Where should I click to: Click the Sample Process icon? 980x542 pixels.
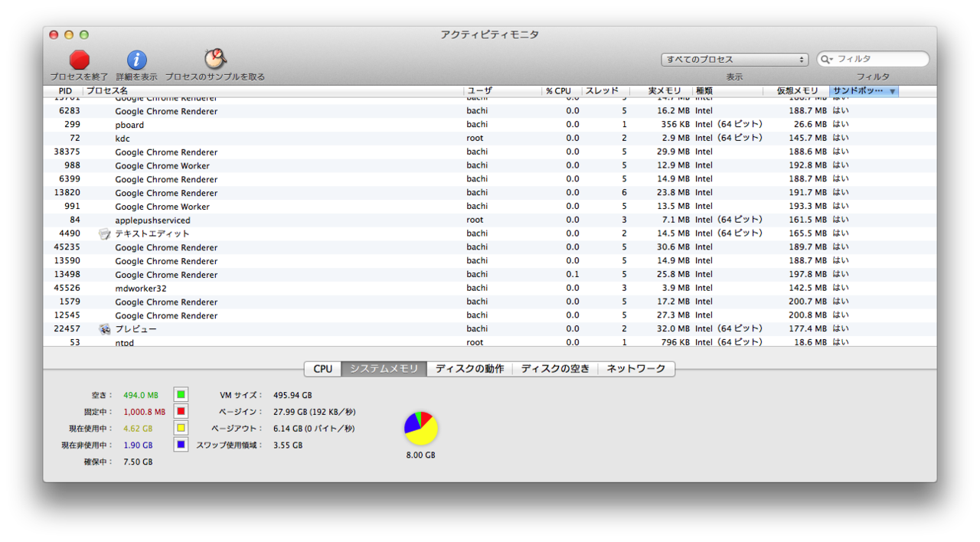[x=215, y=59]
